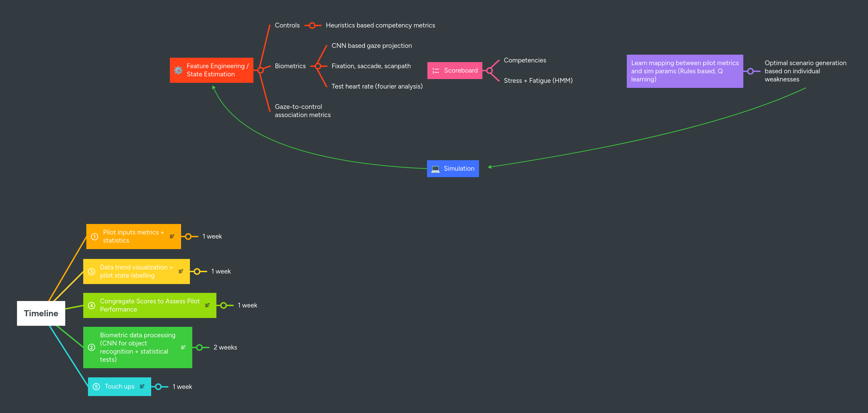Open the note icon on Touch ups node
868x413 pixels.
pos(142,386)
